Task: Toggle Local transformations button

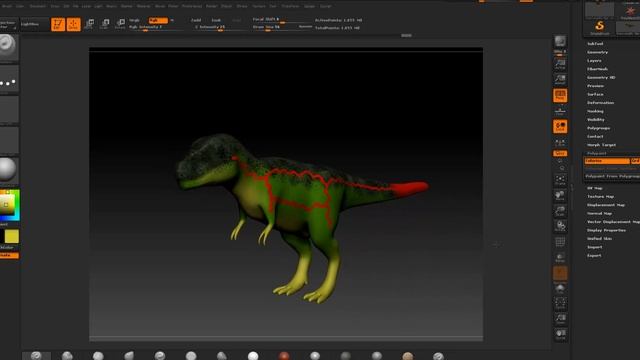Action: [x=560, y=127]
